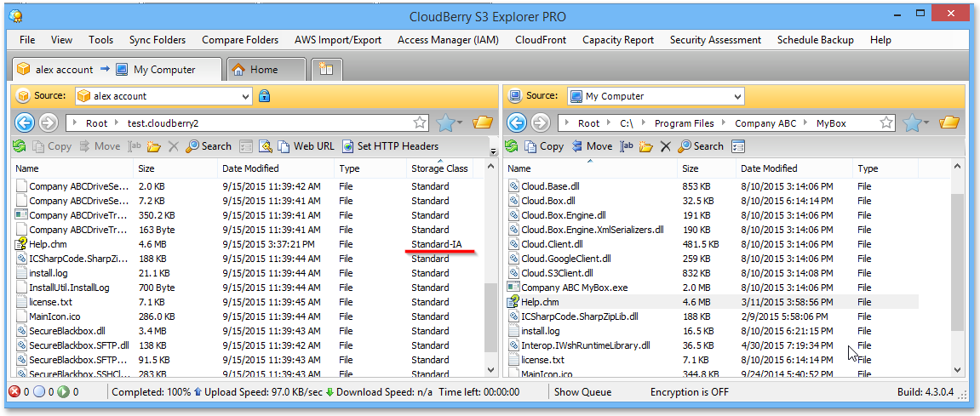
Task: Go forward in the left pane
Action: tap(49, 123)
